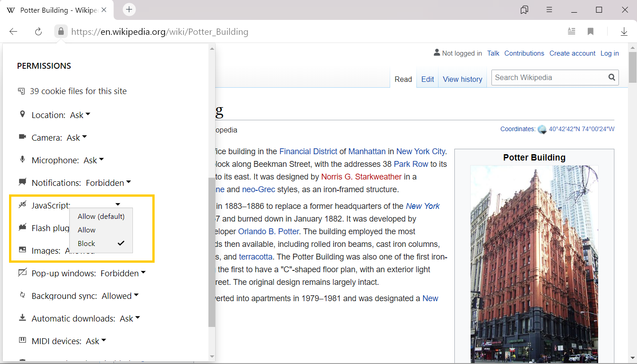This screenshot has width=637, height=364.
Task: Switch to the Read tab
Action: point(403,79)
